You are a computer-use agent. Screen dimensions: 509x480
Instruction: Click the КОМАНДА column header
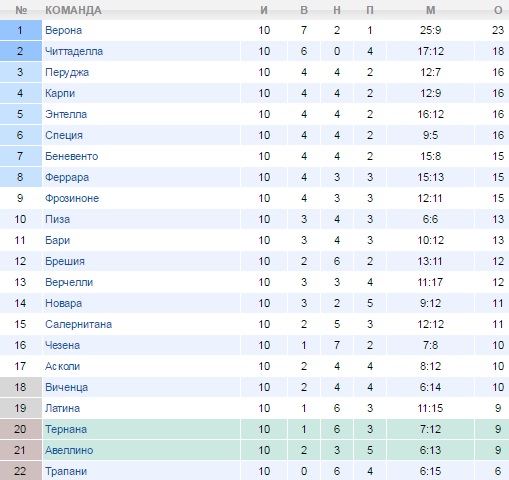[x=73, y=10]
